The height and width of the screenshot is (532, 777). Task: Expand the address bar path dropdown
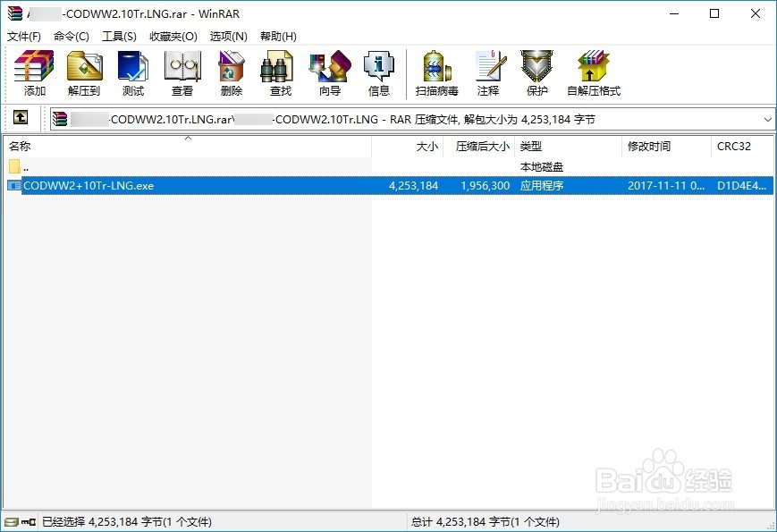pyautogui.click(x=767, y=120)
